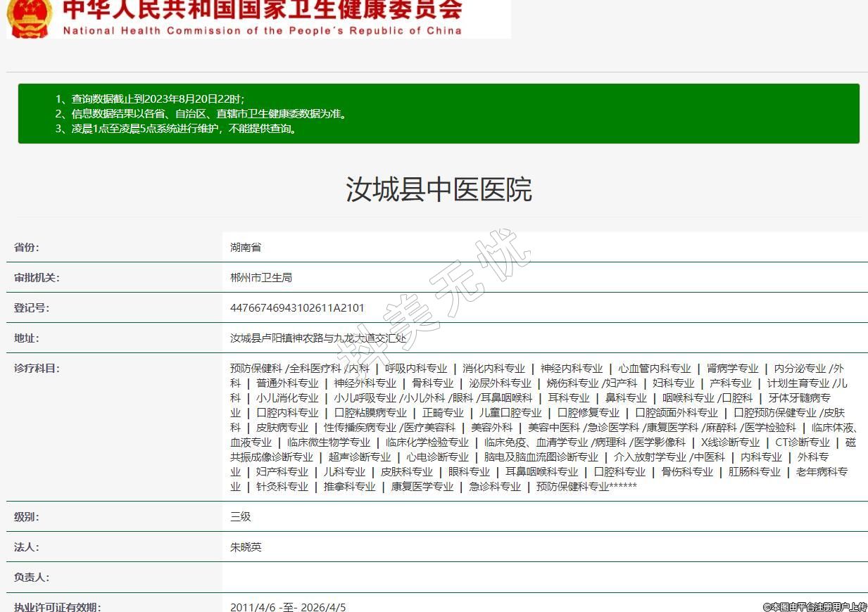Click 口腔颌面外科专业 in department list
Screen dimensions: 868x612
pos(676,413)
